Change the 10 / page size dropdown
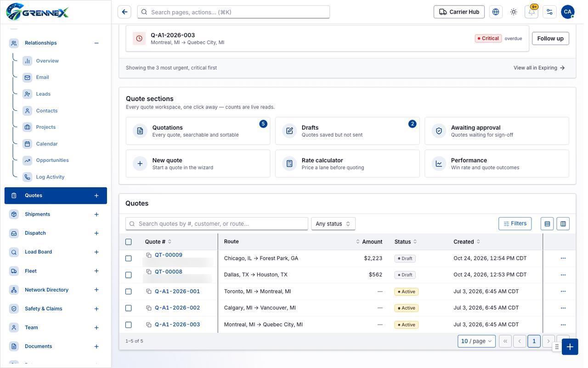Image resolution: width=588 pixels, height=368 pixels. tap(477, 341)
